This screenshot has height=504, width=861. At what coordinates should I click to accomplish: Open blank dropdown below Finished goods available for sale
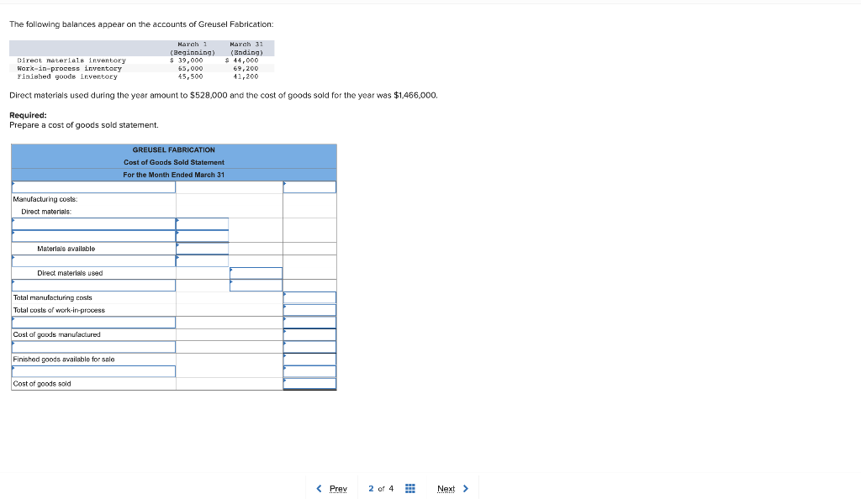[94, 371]
